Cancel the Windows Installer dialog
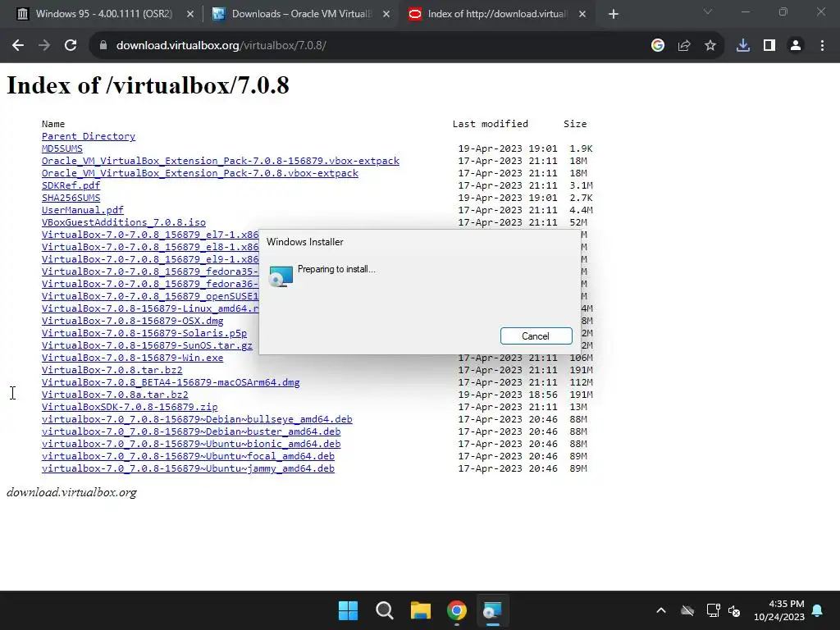The image size is (840, 630). click(x=536, y=336)
